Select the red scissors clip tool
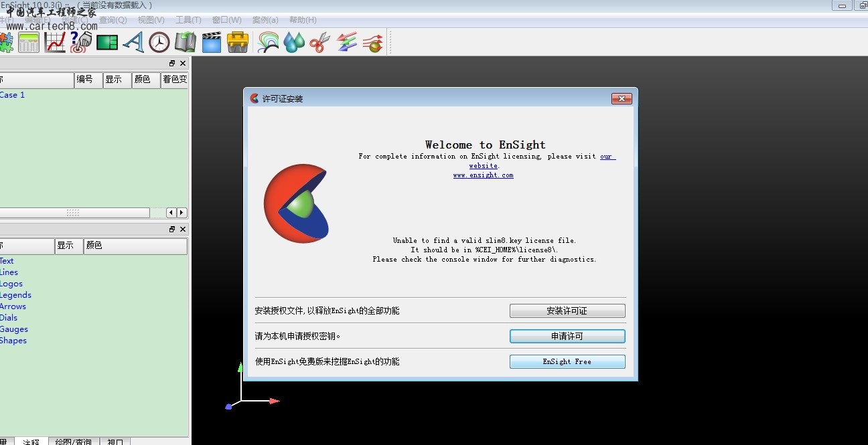 coord(319,42)
